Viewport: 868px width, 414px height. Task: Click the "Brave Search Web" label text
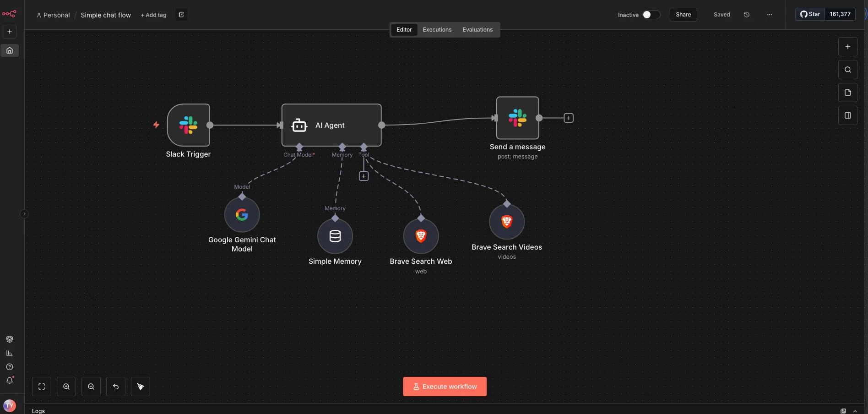click(x=421, y=261)
